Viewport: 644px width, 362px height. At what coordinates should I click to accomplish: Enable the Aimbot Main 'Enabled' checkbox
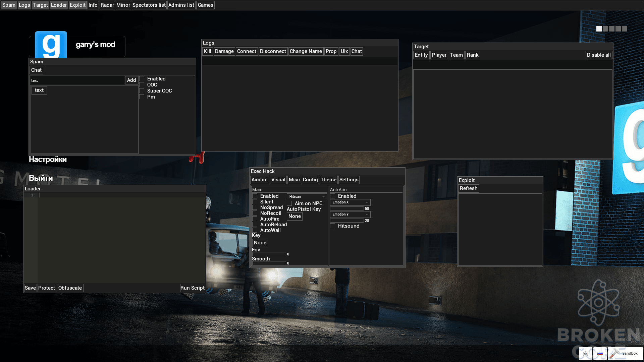255,196
